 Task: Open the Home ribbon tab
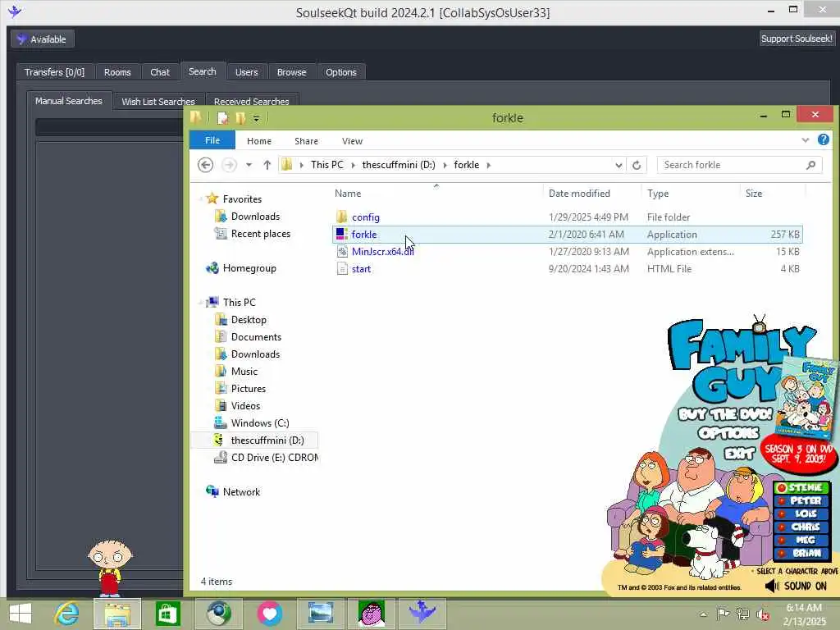[x=259, y=141]
